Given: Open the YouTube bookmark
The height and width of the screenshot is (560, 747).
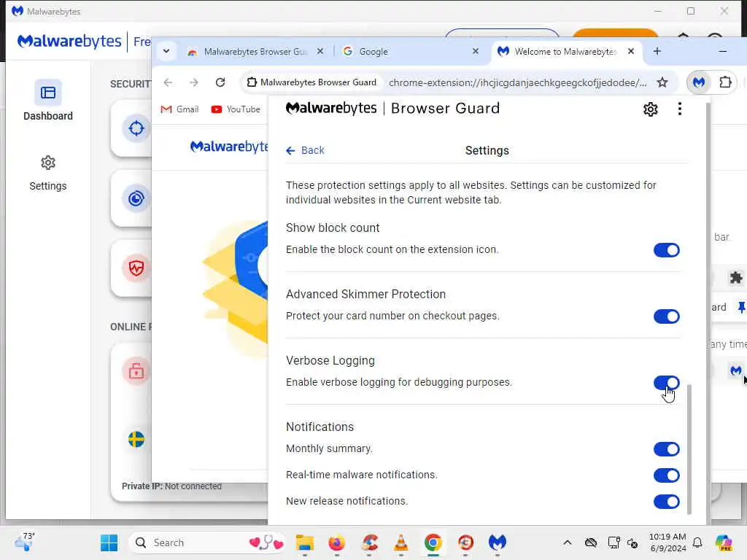Looking at the screenshot, I should click(236, 109).
